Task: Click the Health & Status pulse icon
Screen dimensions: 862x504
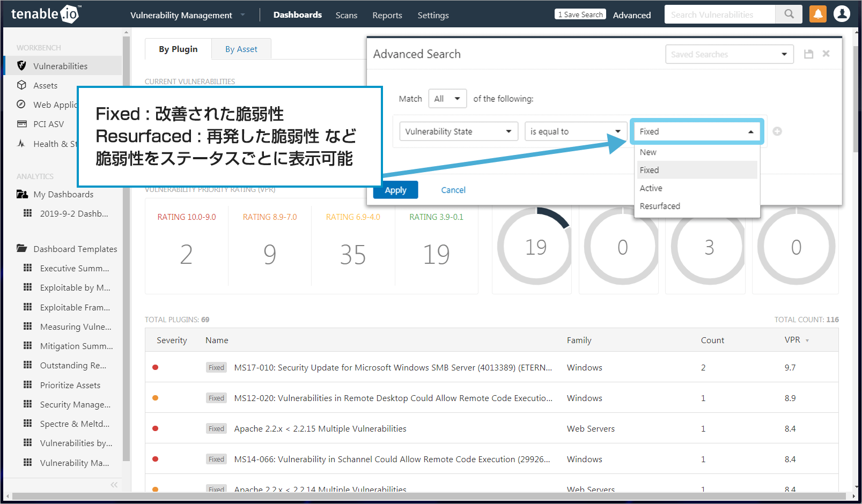Action: click(x=21, y=143)
